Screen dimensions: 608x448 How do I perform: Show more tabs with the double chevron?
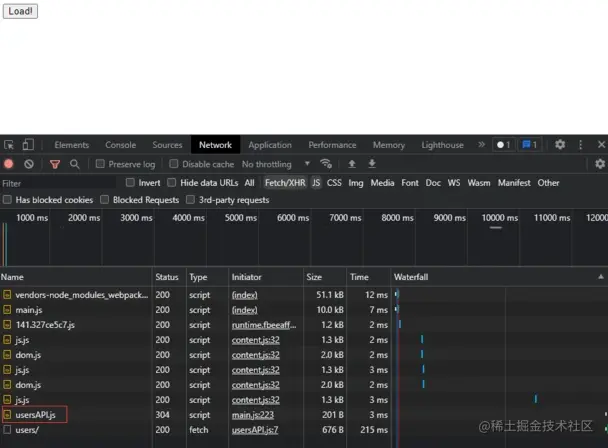[x=481, y=145]
